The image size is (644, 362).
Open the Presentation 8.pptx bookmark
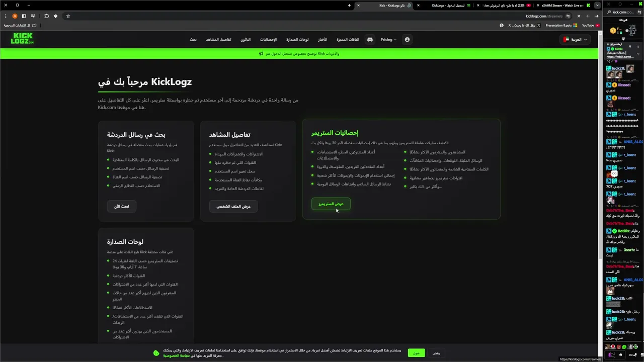561,25
